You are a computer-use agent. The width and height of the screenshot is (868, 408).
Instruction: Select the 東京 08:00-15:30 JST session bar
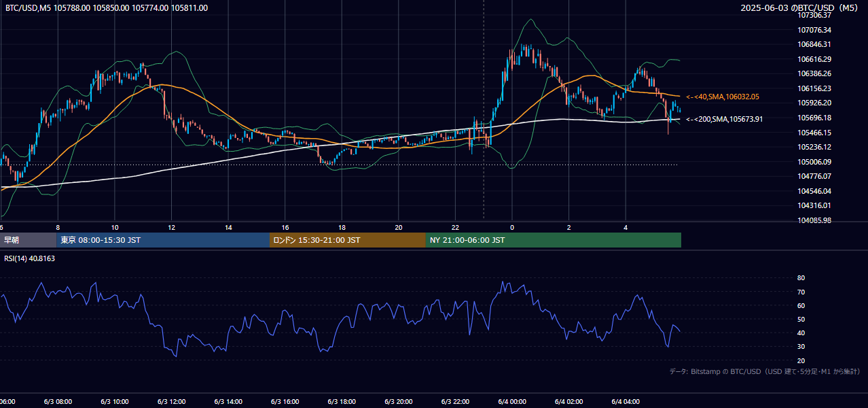[x=163, y=240]
